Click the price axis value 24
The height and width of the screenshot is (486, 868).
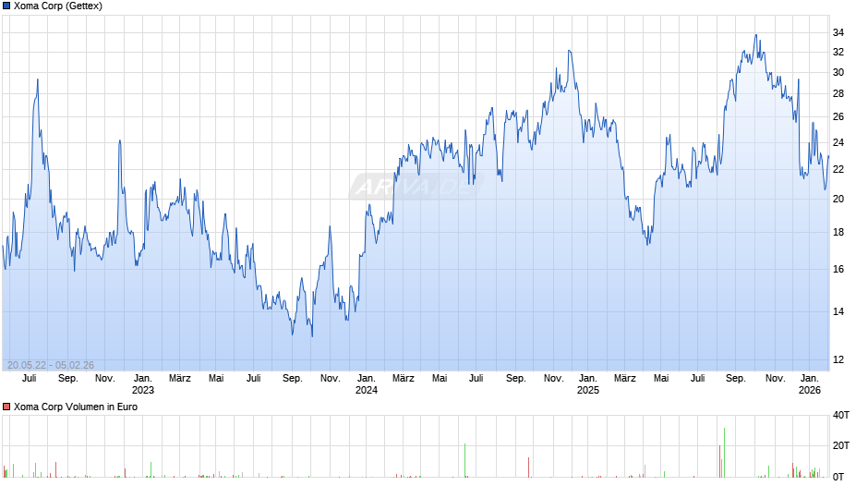tap(838, 142)
